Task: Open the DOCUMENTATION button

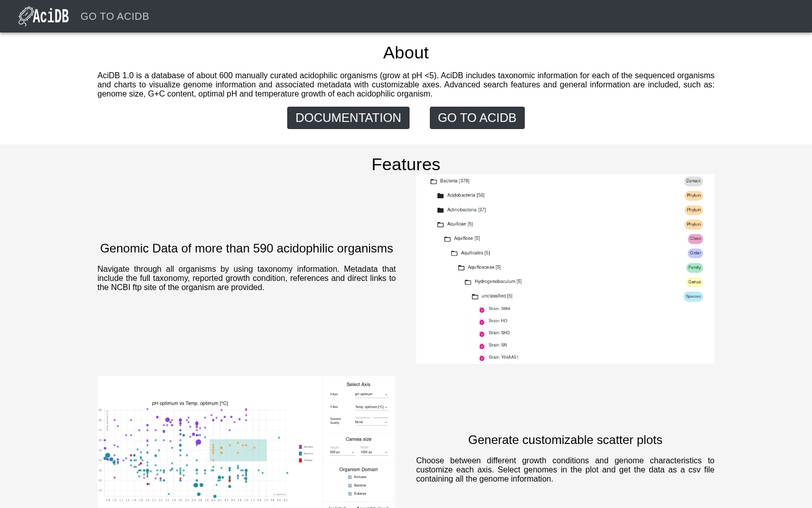Action: 348,118
